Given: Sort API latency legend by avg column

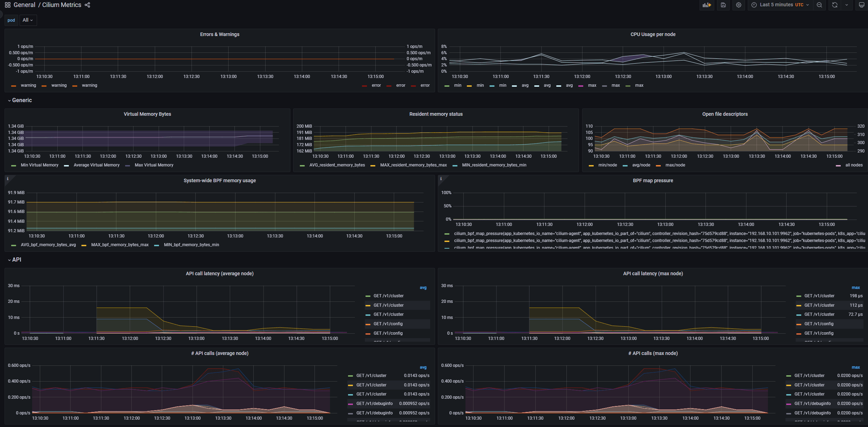Looking at the screenshot, I should click(x=423, y=288).
